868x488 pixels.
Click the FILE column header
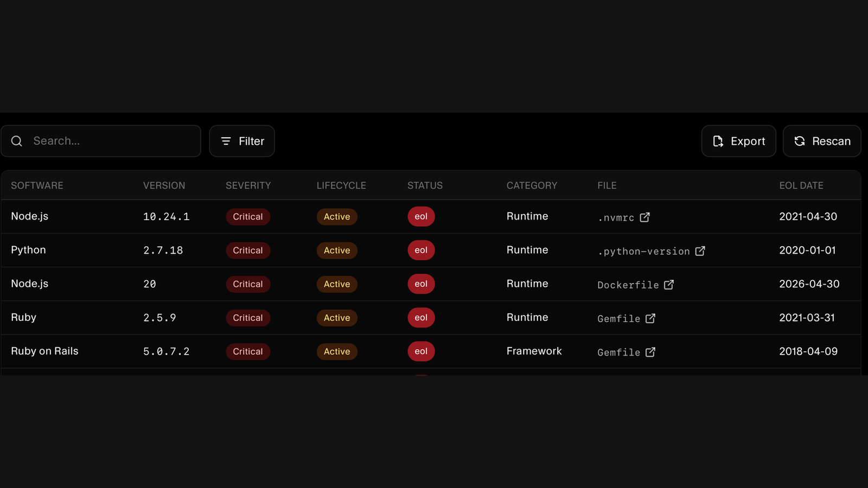pos(607,185)
